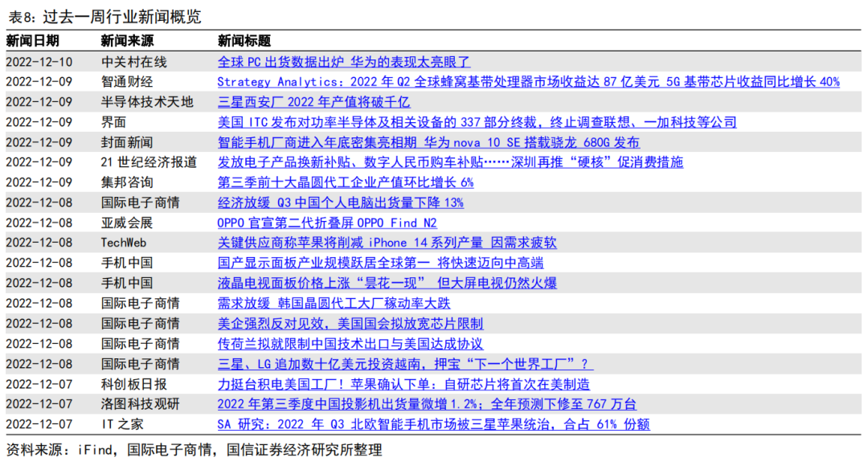The image size is (868, 466).
Task: Open the US Congress easing chip restrictions link
Action: (350, 324)
